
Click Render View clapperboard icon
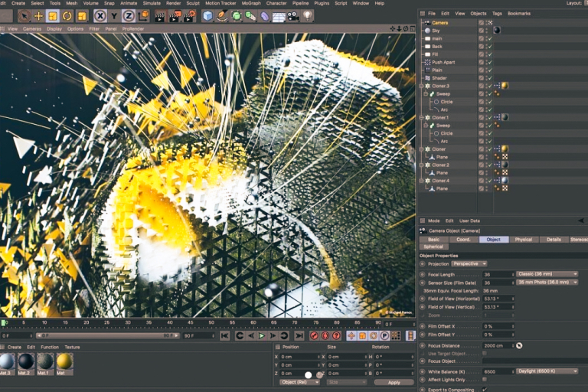(x=160, y=16)
